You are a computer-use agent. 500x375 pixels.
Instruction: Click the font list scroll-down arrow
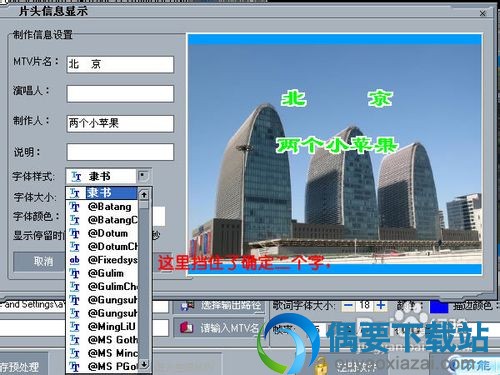click(x=144, y=364)
